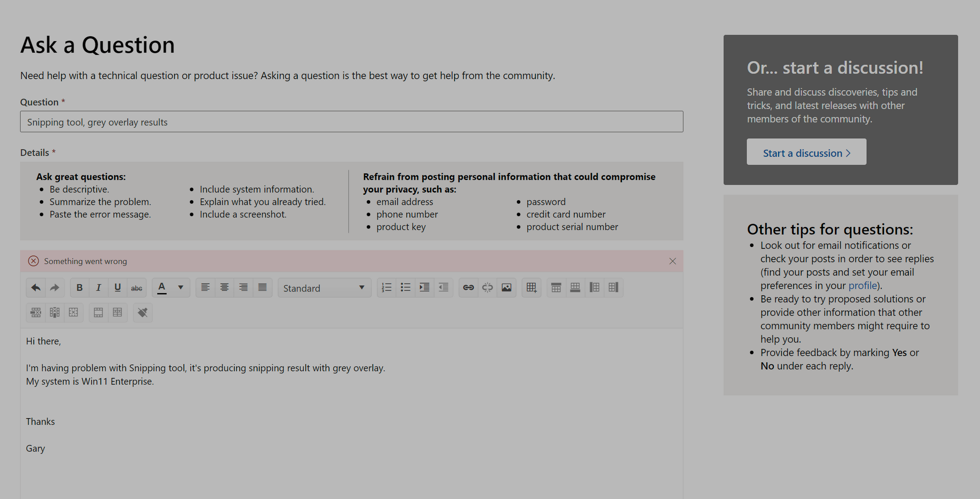
Task: Remove hyperlink with unlink icon
Action: coord(488,288)
